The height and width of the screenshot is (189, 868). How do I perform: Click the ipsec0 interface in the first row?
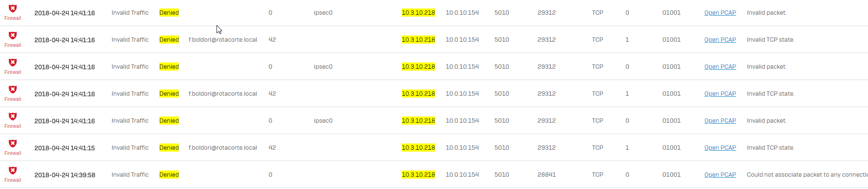pos(323,13)
